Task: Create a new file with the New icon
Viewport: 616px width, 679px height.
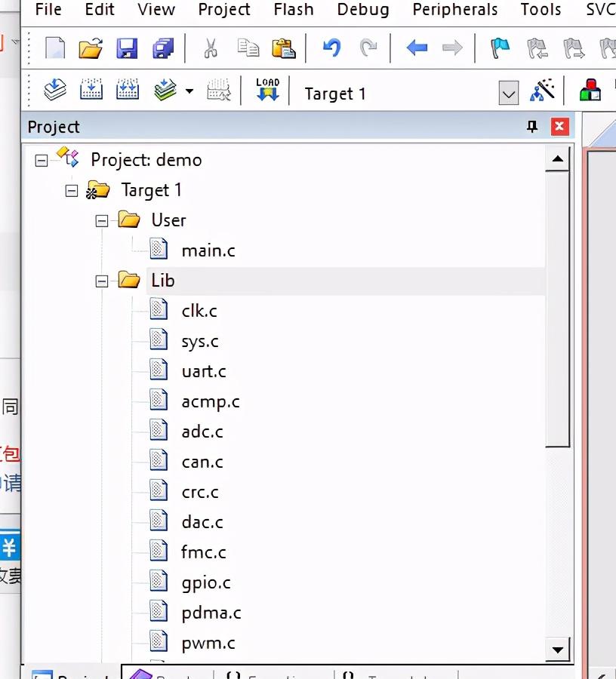Action: coord(55,48)
